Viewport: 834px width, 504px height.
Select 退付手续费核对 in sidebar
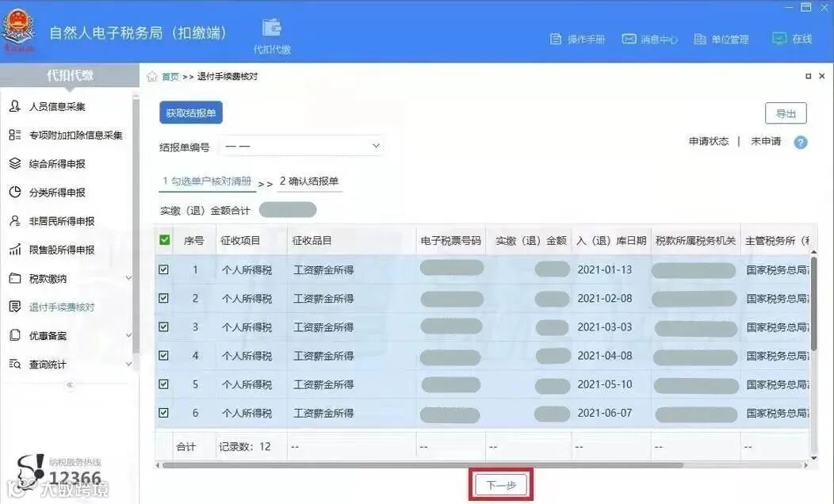tap(62, 307)
